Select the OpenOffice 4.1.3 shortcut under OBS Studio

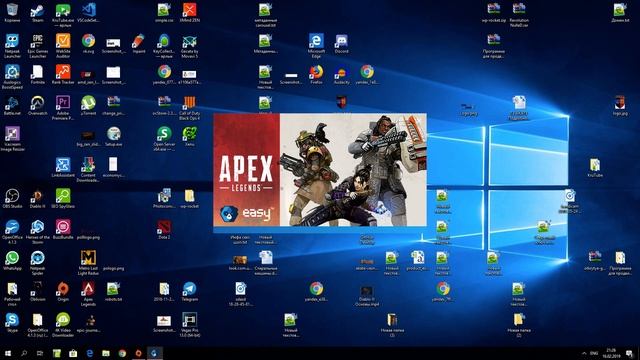(x=12, y=232)
